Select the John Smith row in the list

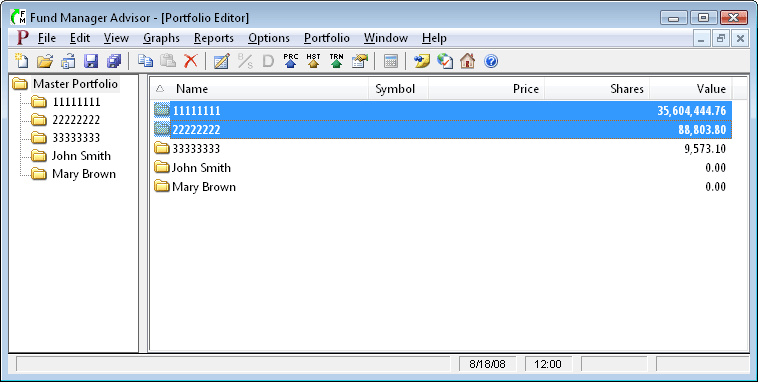tap(442, 168)
